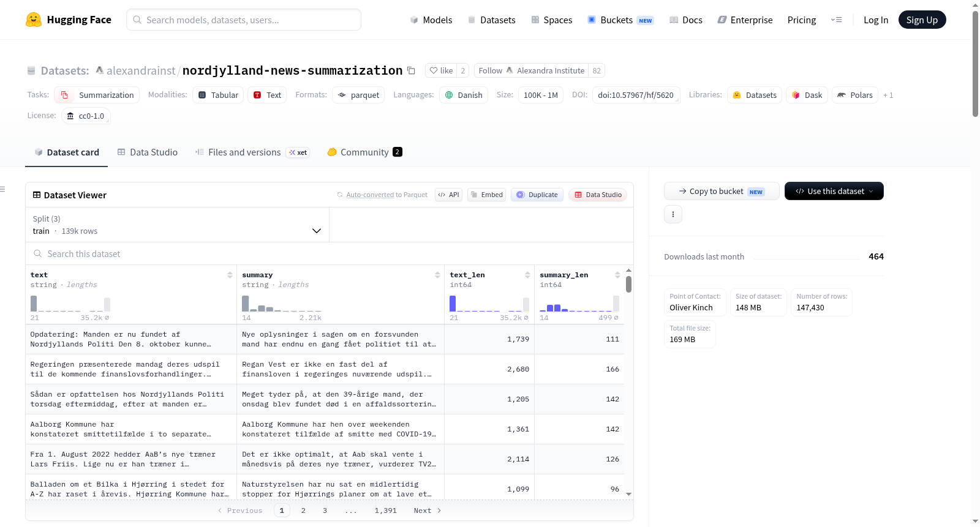Follow Alexandra Institute button

pos(531,71)
